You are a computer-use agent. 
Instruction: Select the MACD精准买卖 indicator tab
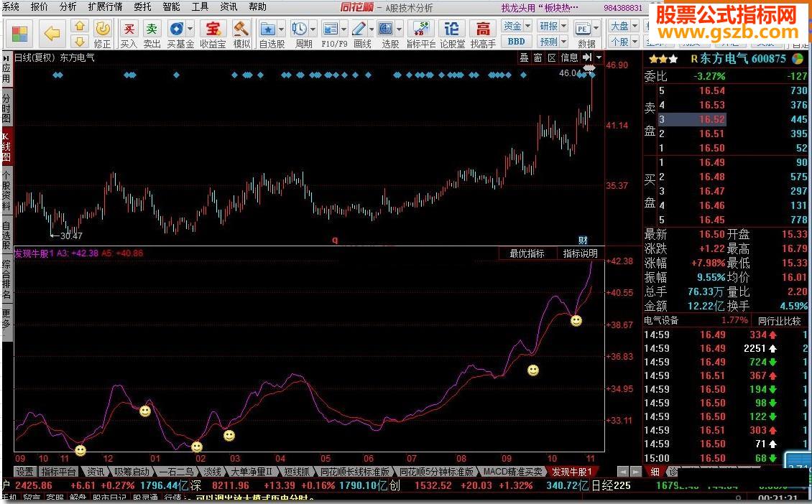[x=512, y=472]
